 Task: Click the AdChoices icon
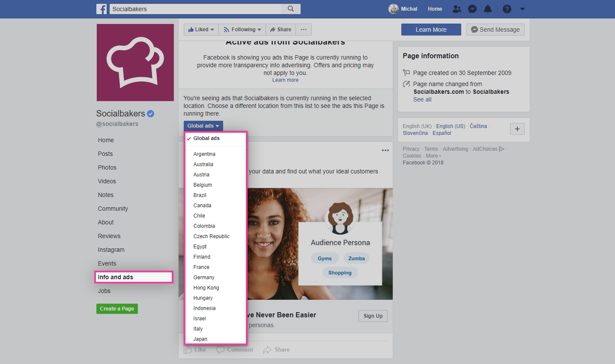tap(502, 149)
